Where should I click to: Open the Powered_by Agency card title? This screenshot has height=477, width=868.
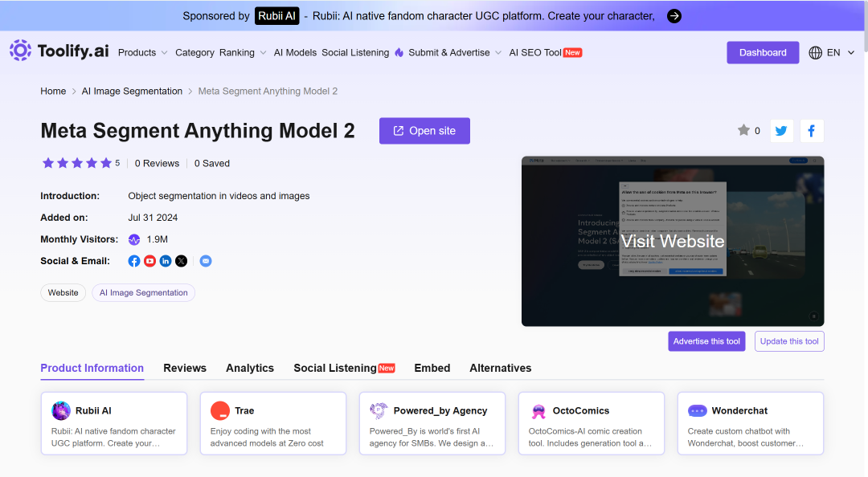pos(440,410)
